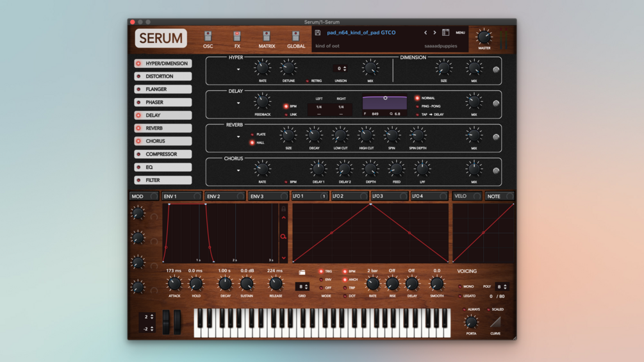Click the mod wheel
644x362 pixels.
(177, 322)
